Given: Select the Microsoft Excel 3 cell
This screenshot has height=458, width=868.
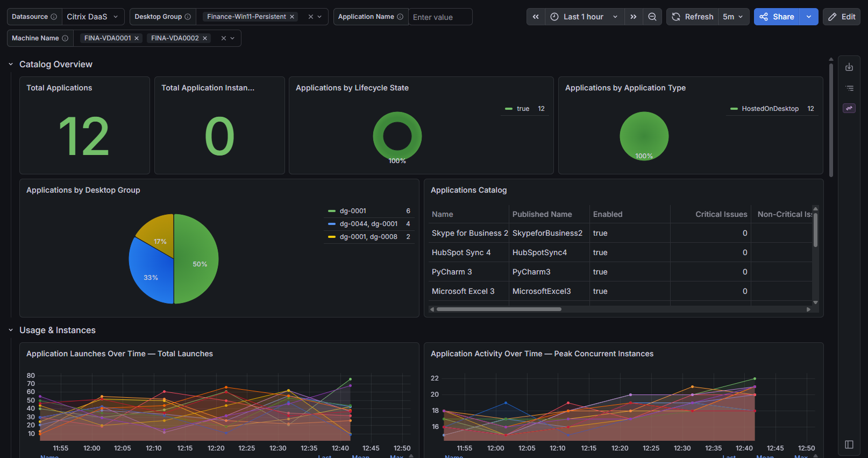Looking at the screenshot, I should 469,291.
